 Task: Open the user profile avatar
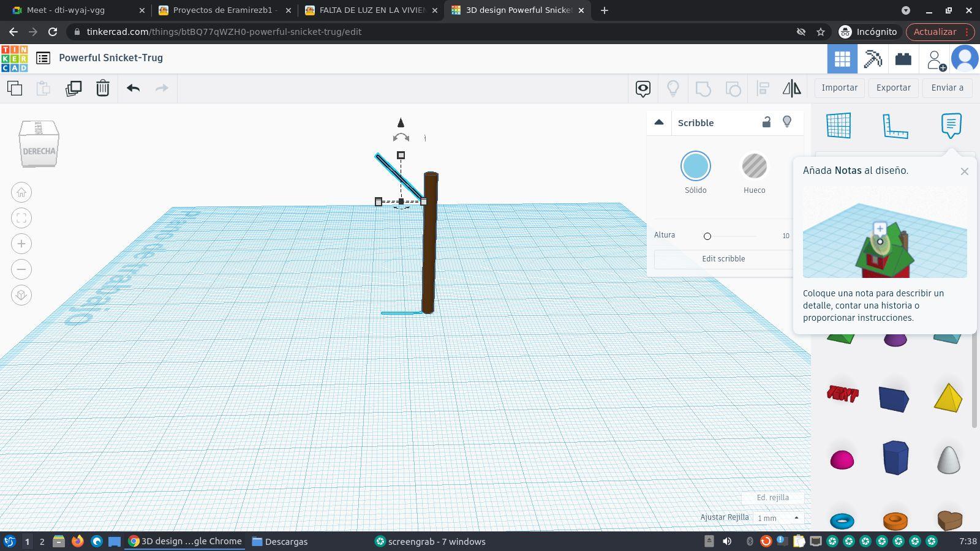pos(965,59)
